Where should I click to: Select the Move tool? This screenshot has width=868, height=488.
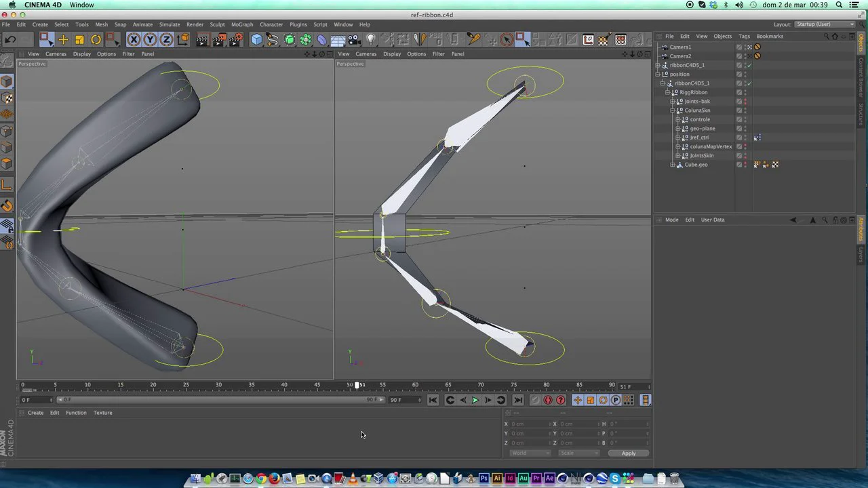click(63, 40)
